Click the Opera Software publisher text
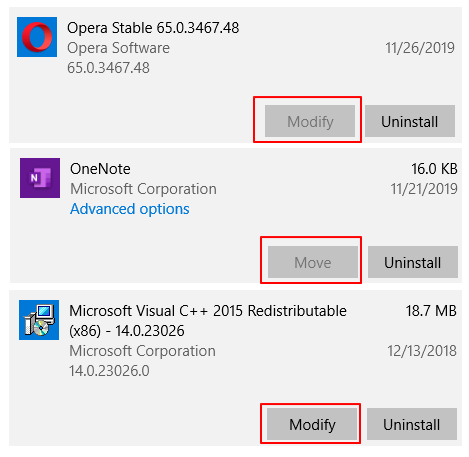 pos(118,48)
